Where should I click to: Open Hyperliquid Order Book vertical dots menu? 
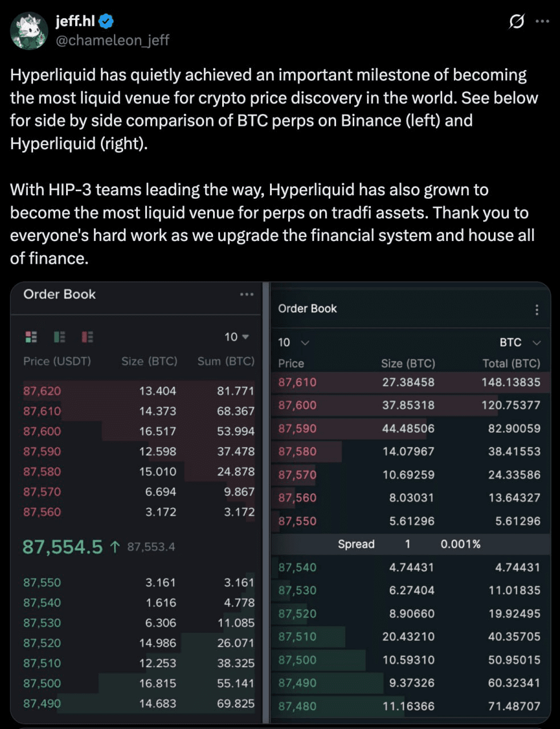[x=537, y=310]
